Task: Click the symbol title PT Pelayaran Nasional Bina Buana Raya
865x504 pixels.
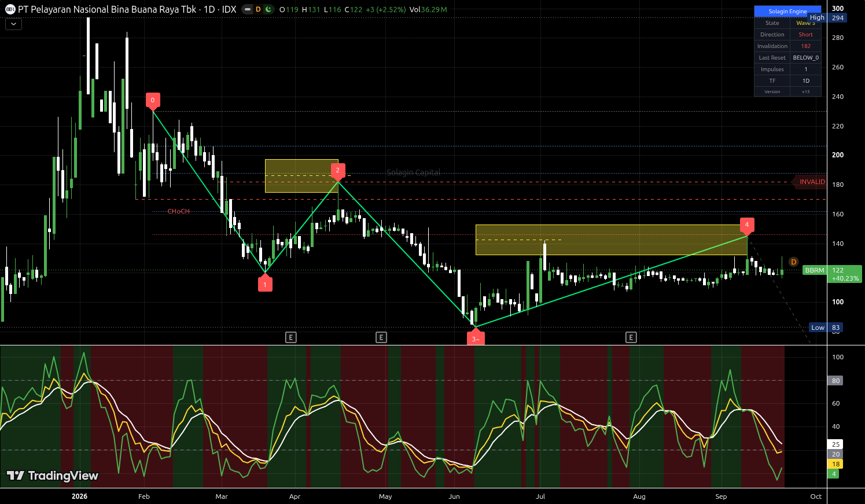Action: (108, 9)
